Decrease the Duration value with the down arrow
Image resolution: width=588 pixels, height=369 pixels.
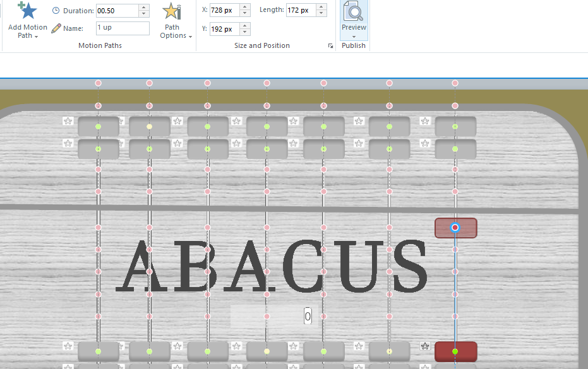tap(143, 14)
